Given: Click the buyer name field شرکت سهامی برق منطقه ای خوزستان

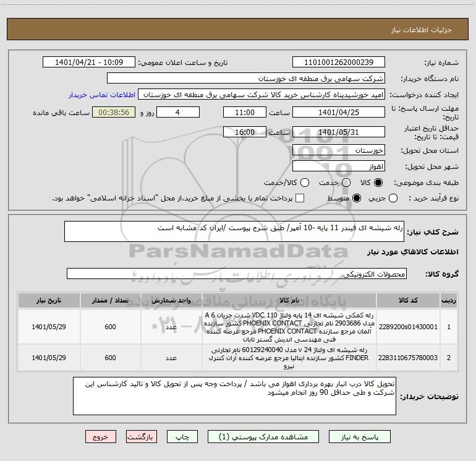Looking at the screenshot, I should pos(246,79).
